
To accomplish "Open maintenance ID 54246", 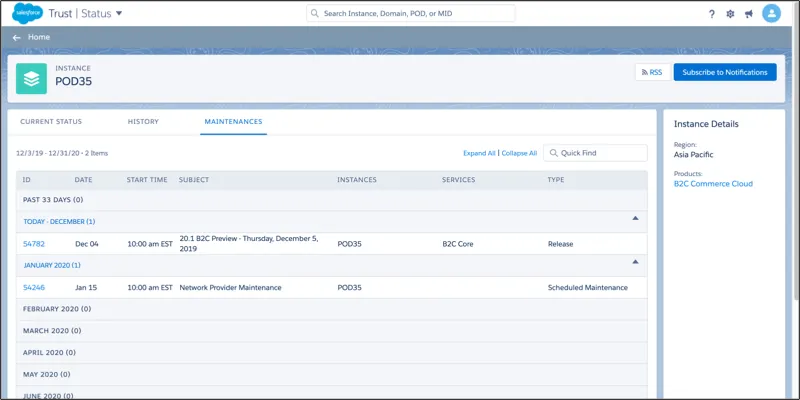I will (x=34, y=287).
